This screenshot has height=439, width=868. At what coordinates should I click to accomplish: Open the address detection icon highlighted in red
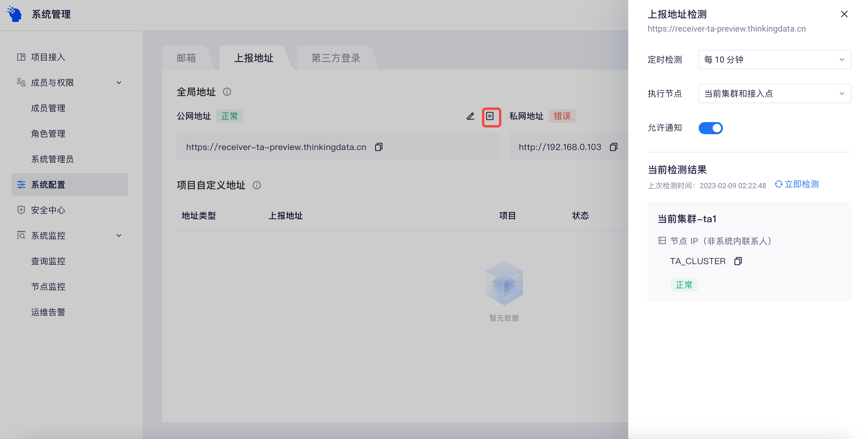pos(491,117)
